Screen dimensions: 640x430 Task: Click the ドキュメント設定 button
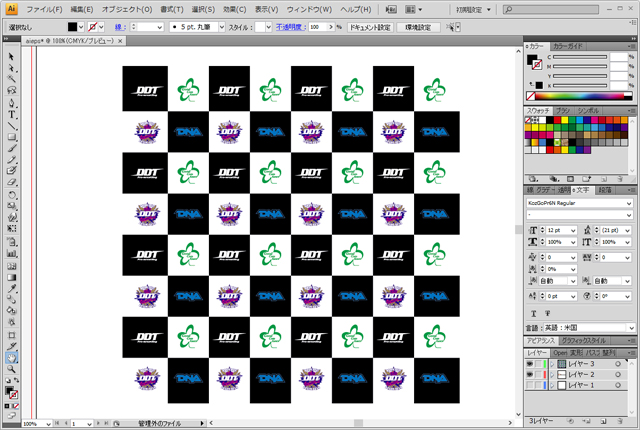[370, 27]
